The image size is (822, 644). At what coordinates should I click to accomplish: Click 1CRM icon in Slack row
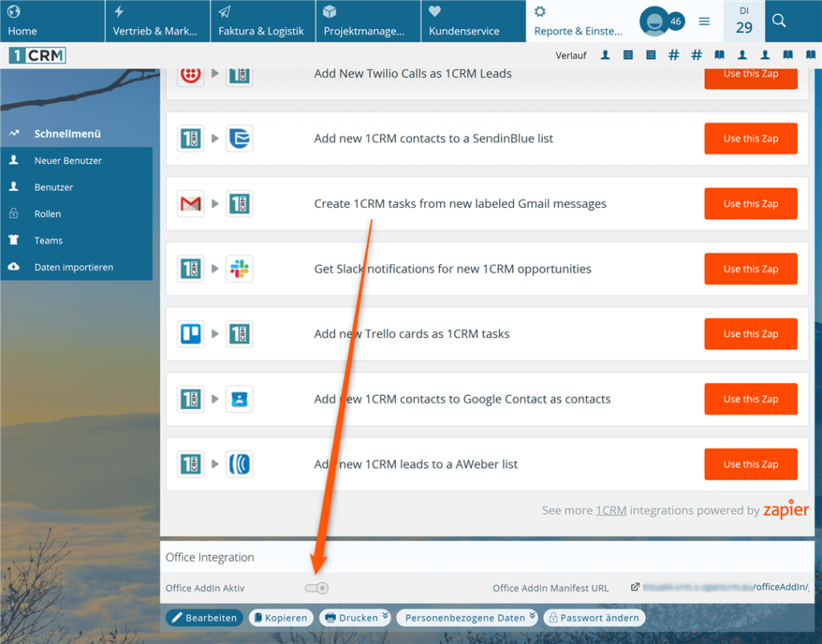(190, 268)
